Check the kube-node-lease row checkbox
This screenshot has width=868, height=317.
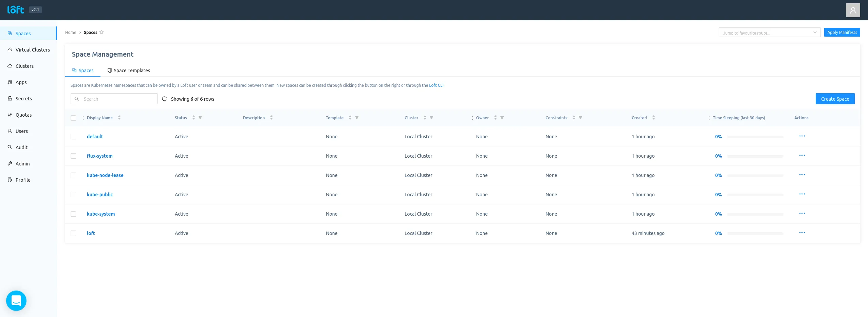(73, 175)
